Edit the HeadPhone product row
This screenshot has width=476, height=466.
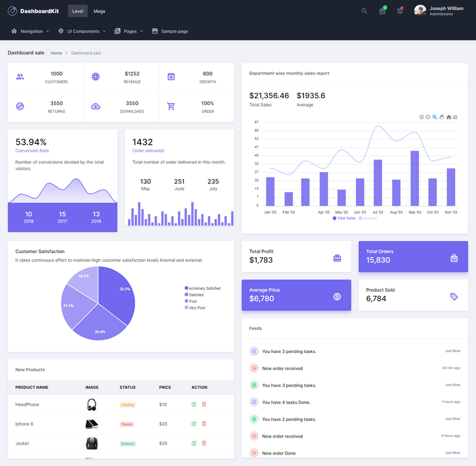coord(194,405)
